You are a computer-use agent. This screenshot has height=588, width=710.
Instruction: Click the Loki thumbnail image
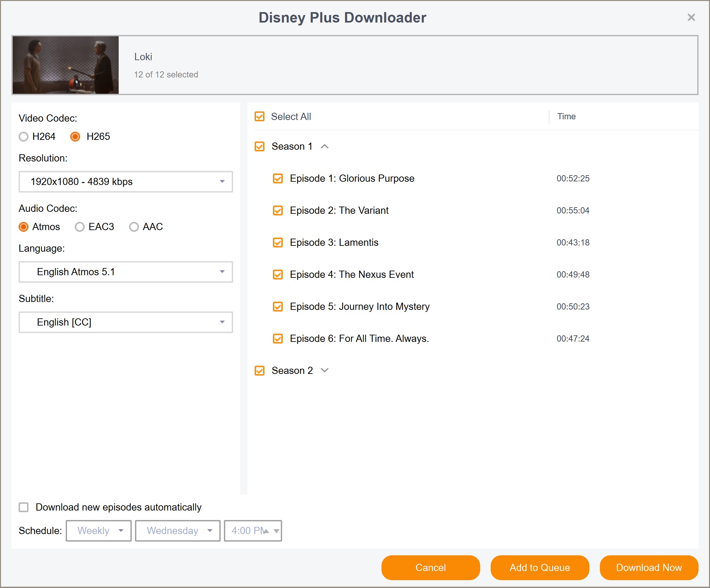66,65
